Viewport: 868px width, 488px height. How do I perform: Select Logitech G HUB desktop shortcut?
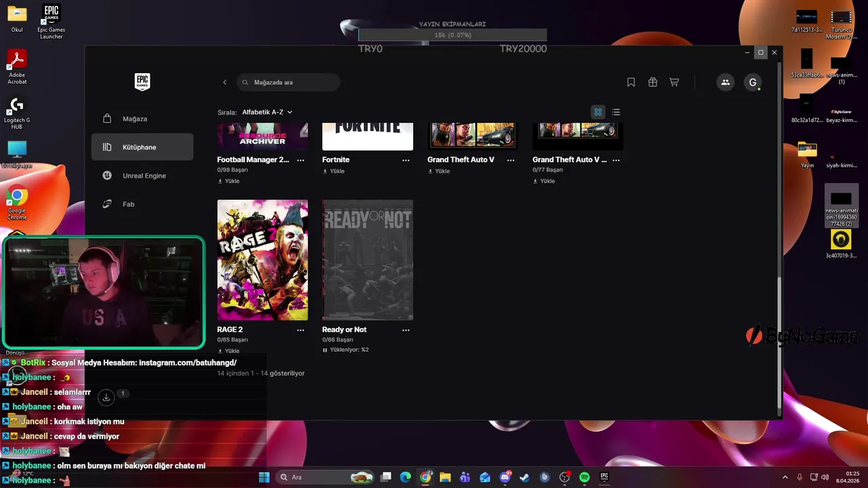[x=17, y=113]
